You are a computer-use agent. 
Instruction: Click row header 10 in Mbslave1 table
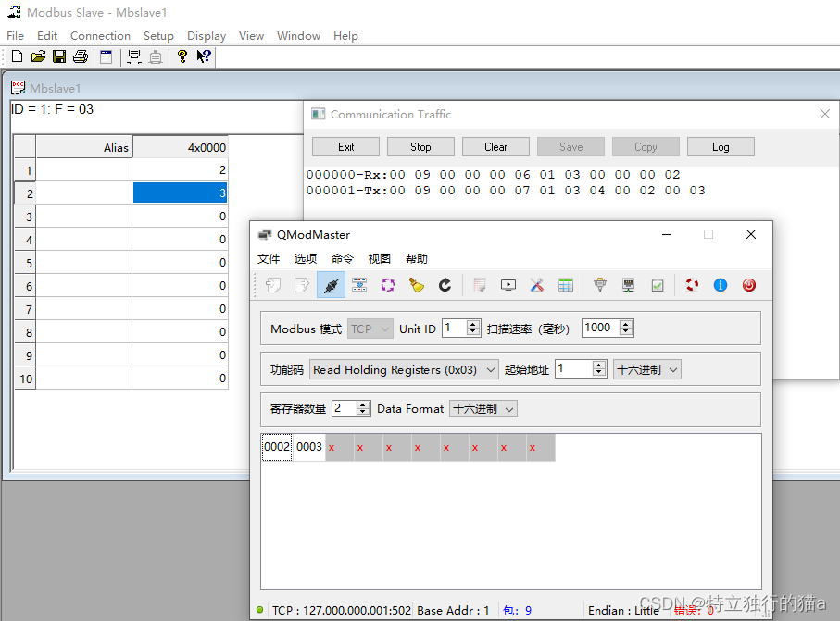click(25, 379)
